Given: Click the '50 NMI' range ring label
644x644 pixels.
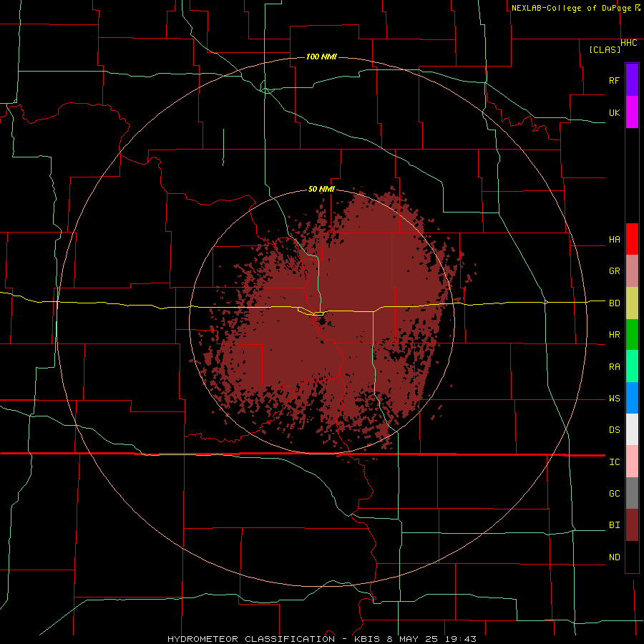Looking at the screenshot, I should tap(321, 189).
